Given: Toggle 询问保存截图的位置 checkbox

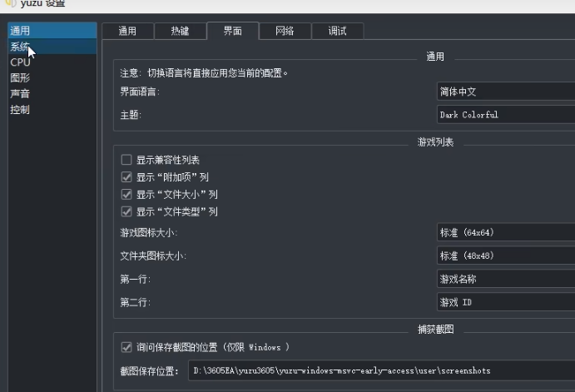Looking at the screenshot, I should point(126,347).
